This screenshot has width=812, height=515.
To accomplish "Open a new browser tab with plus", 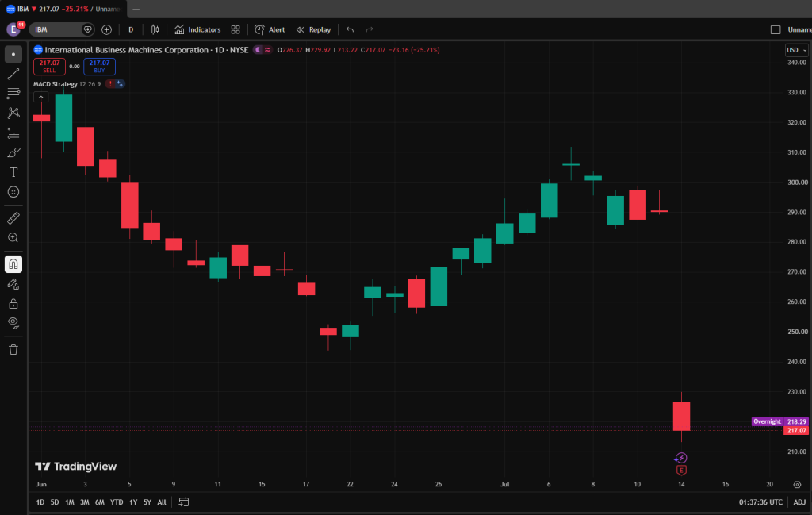I will tap(136, 9).
